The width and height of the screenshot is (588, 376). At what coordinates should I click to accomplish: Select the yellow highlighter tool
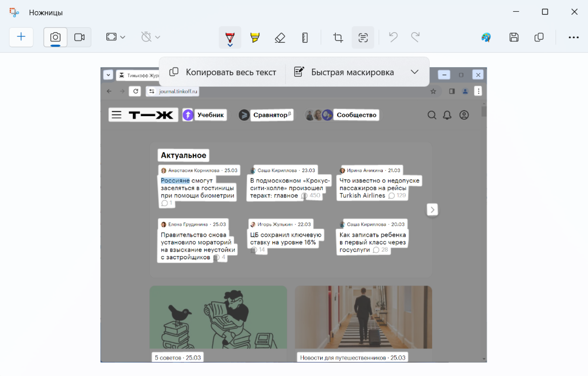pyautogui.click(x=255, y=38)
